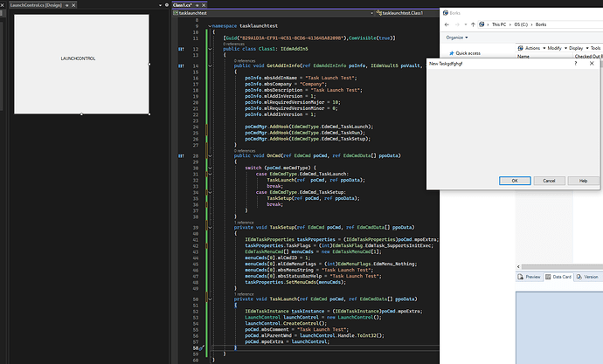
Task: Collapse the namespace tasklaunchtest block
Action: [x=210, y=26]
